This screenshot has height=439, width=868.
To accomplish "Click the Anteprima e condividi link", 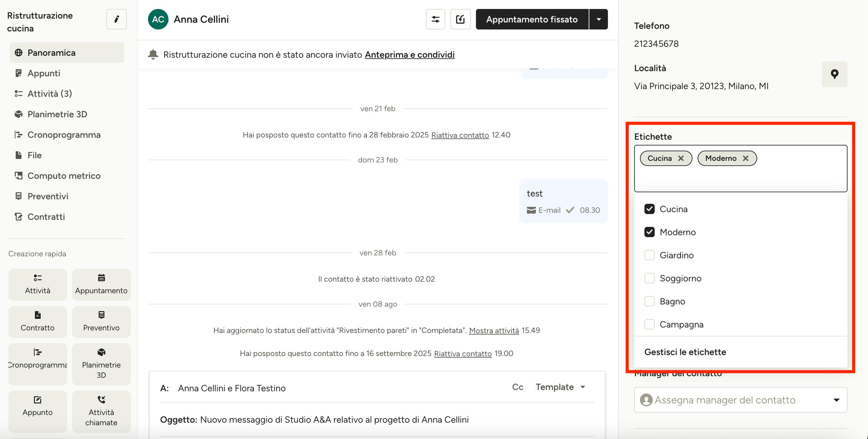I will click(x=409, y=54).
